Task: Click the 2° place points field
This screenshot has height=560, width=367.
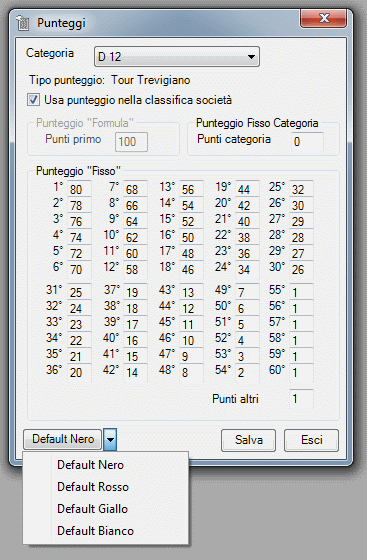Action: point(79,205)
